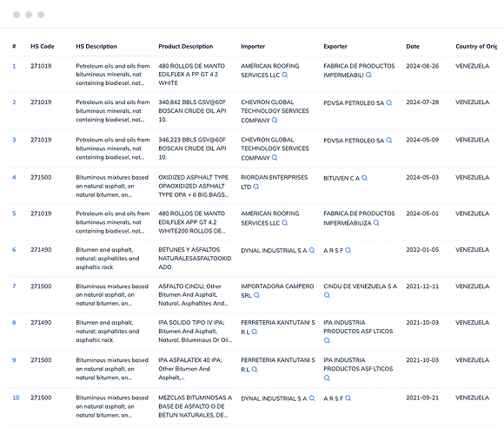Click search icon beside RIORDAN ENTERPRISES LTD
504x434 pixels.
point(255,187)
